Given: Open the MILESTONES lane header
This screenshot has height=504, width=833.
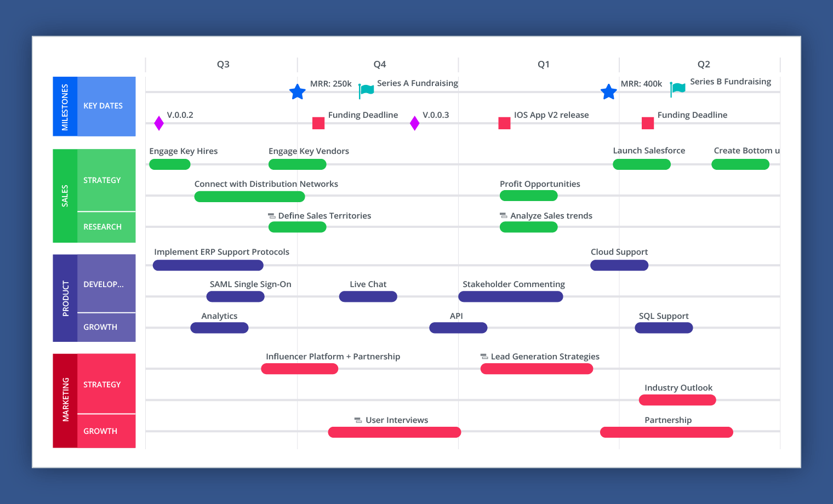Looking at the screenshot, I should pyautogui.click(x=65, y=107).
